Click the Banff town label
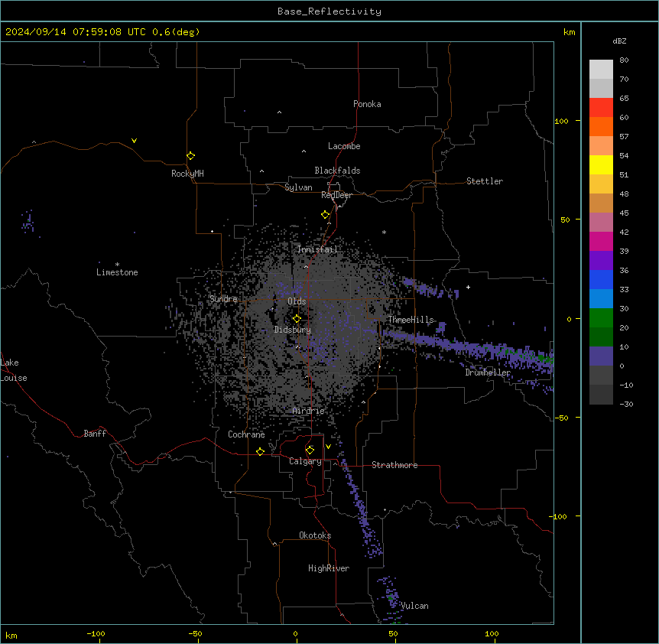Viewport: 659px width, 644px height. pos(95,434)
